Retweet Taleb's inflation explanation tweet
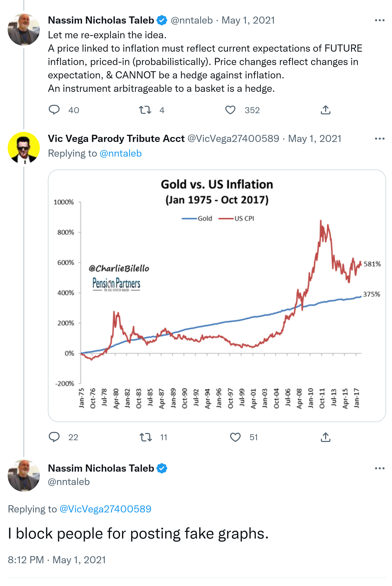This screenshot has width=392, height=586. [145, 110]
